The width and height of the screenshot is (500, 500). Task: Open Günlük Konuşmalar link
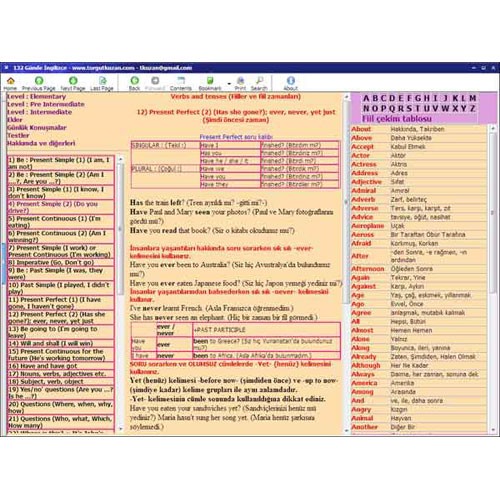tap(37, 128)
